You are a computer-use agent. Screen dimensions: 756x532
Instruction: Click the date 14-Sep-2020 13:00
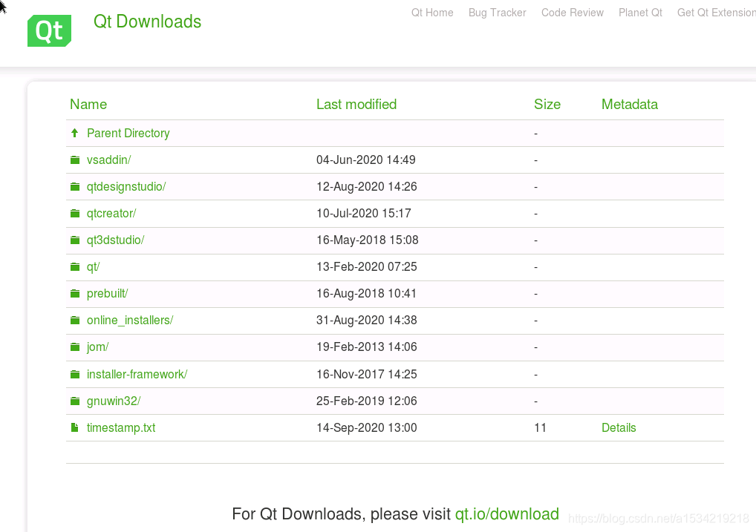(x=366, y=428)
